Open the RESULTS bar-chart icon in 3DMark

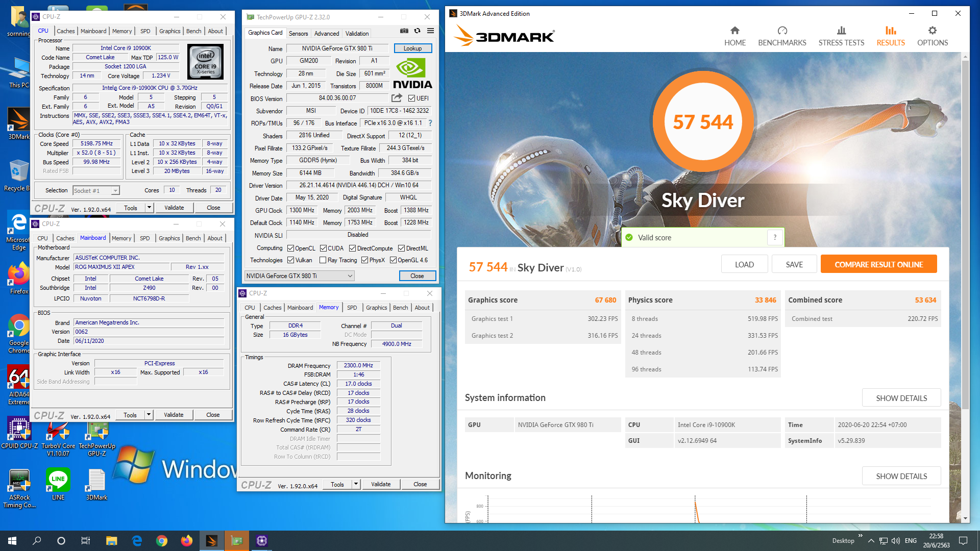891,31
